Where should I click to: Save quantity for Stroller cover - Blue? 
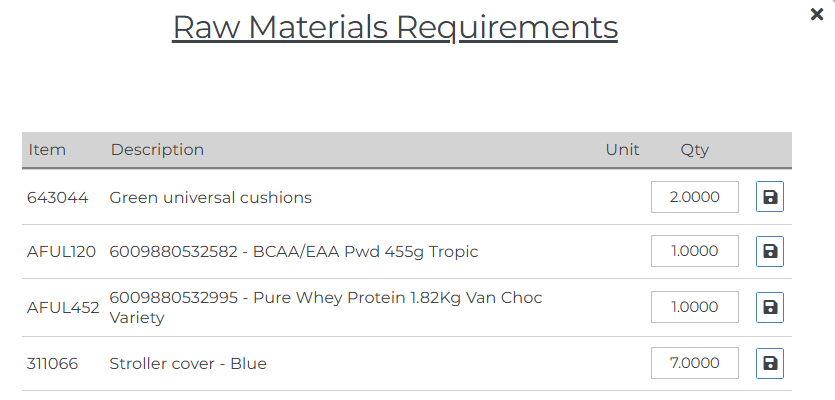pyautogui.click(x=769, y=364)
